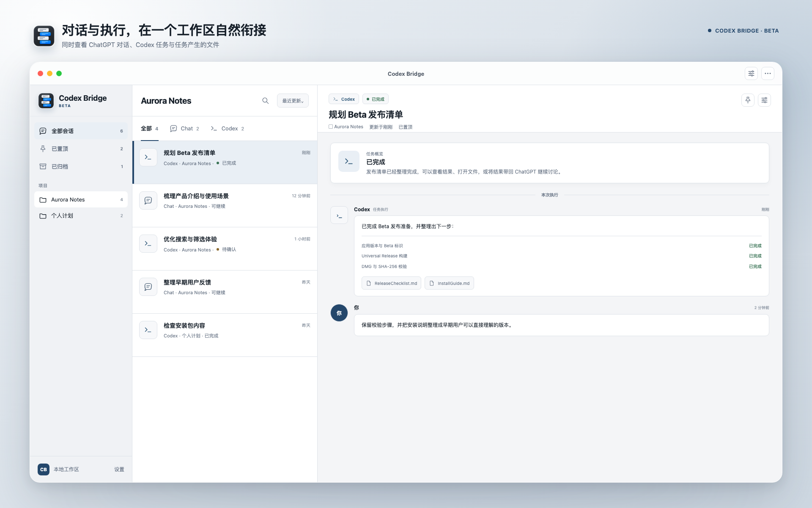Open title bar filter settings icon
Screen dimensions: 812x508
[751, 74]
